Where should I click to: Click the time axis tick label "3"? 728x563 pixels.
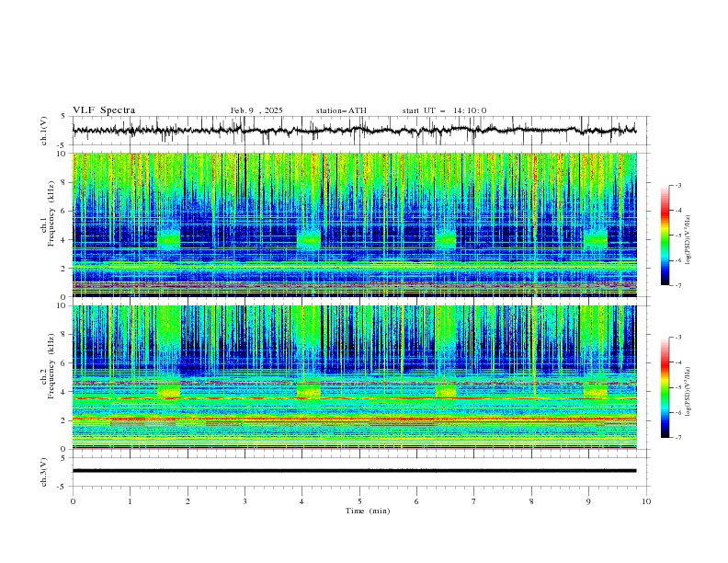click(x=245, y=501)
